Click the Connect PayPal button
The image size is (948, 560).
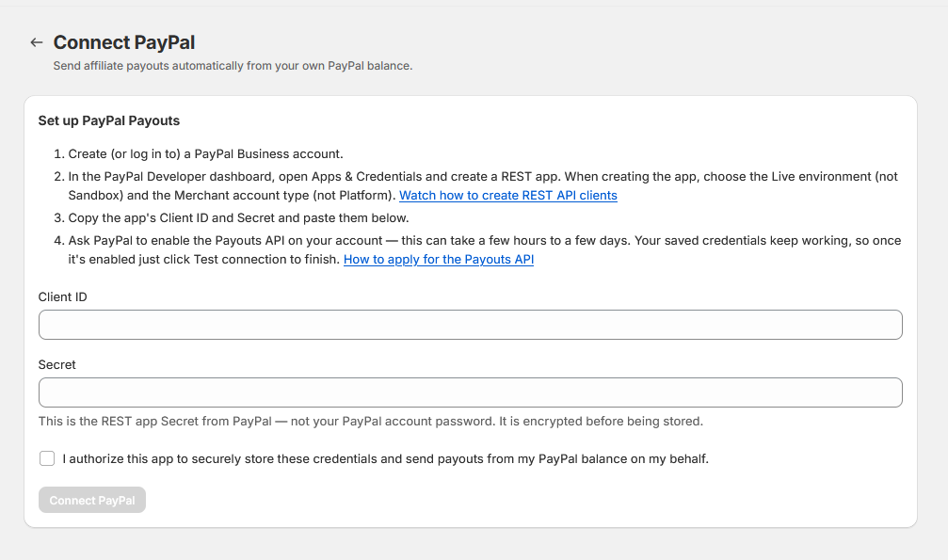92,500
